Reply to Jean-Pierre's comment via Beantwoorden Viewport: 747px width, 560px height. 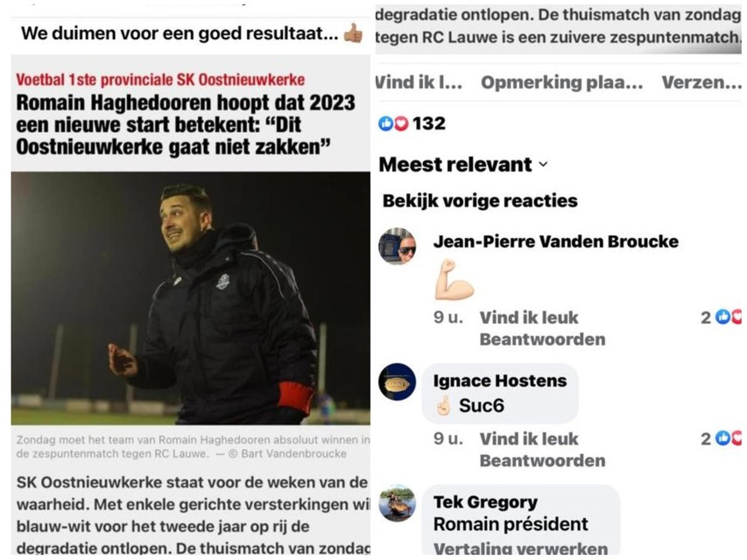click(542, 339)
